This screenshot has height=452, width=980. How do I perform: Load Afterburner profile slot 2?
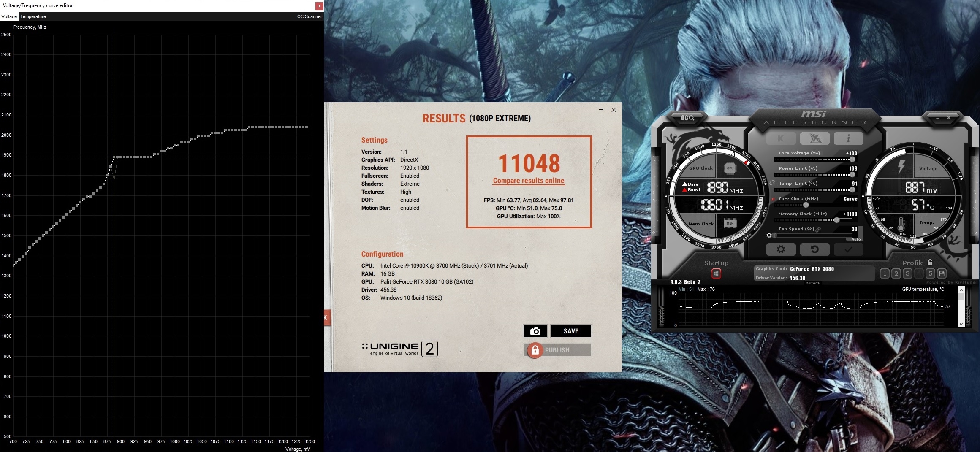[x=896, y=273]
